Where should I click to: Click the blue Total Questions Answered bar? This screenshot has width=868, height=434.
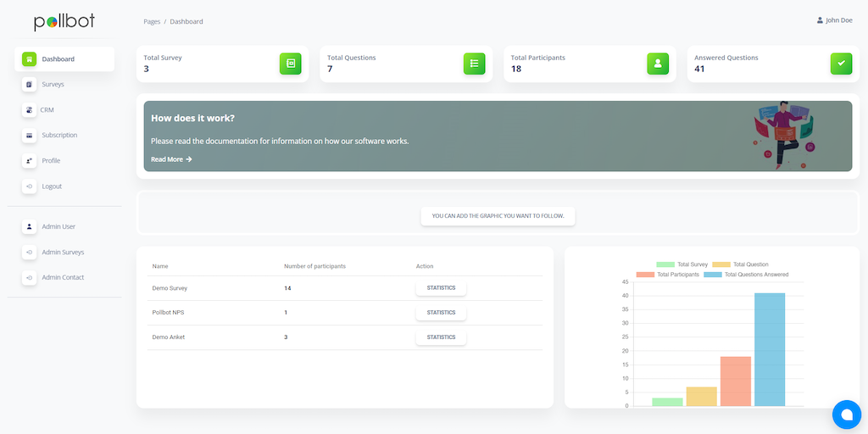coord(769,349)
